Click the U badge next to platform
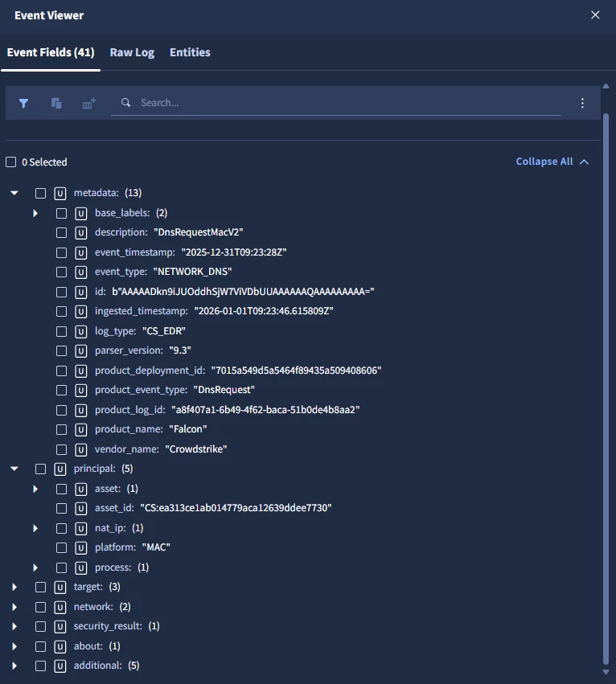 pyautogui.click(x=81, y=548)
